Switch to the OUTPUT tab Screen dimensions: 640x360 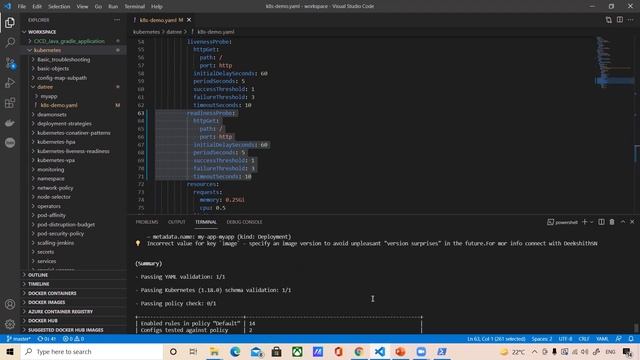(x=177, y=222)
